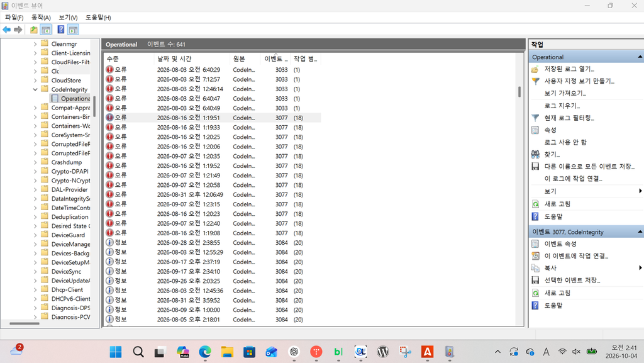This screenshot has width=644, height=363.
Task: Click the event list vertical scrollbar thumb
Action: [x=519, y=92]
